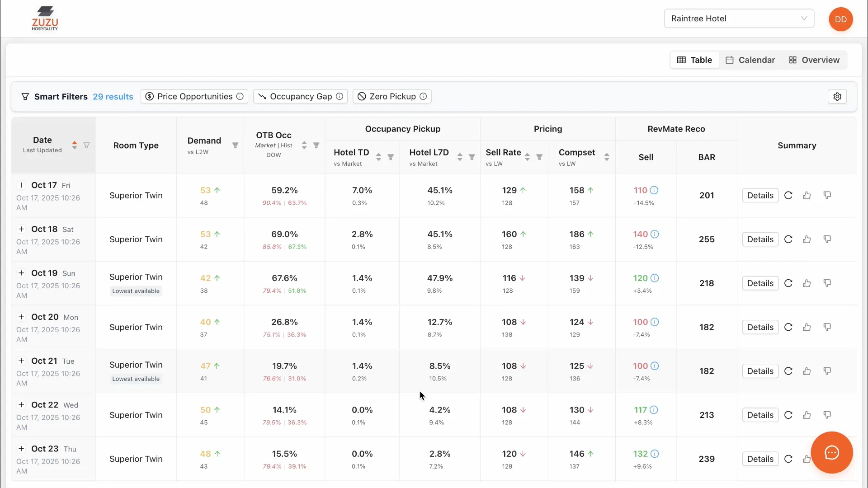Switch to the Overview tab
Screen dimensions: 868x488
click(814, 60)
